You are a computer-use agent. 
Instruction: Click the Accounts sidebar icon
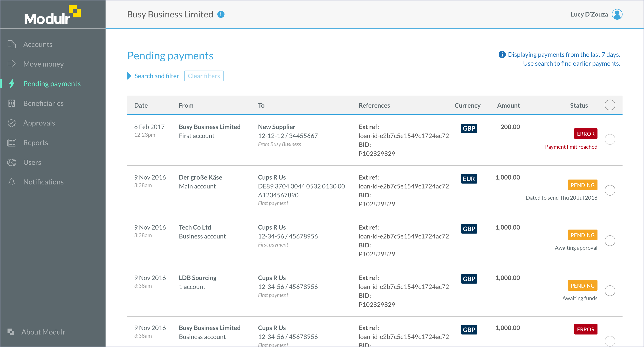pos(11,44)
